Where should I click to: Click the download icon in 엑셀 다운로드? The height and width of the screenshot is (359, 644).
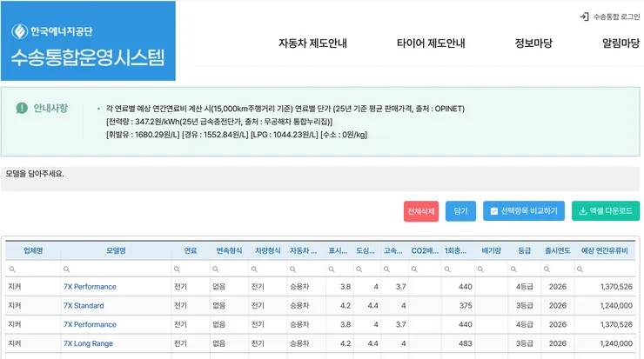pyautogui.click(x=582, y=211)
